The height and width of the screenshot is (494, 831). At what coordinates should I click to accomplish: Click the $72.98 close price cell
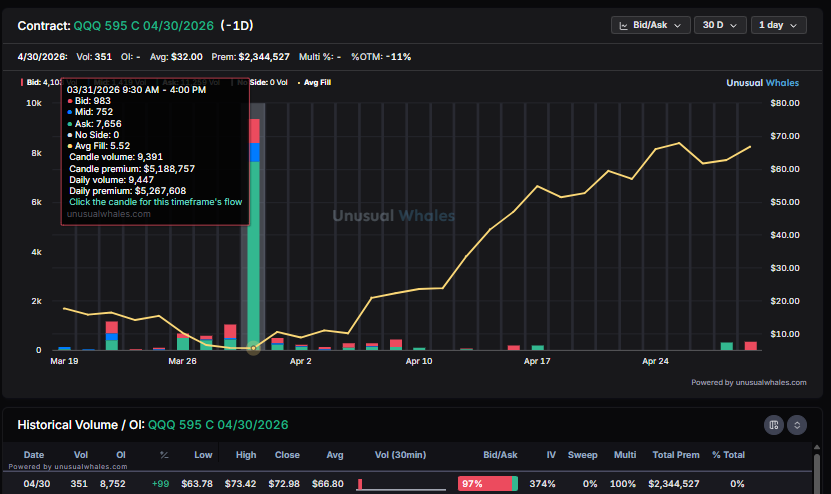pyautogui.click(x=284, y=484)
